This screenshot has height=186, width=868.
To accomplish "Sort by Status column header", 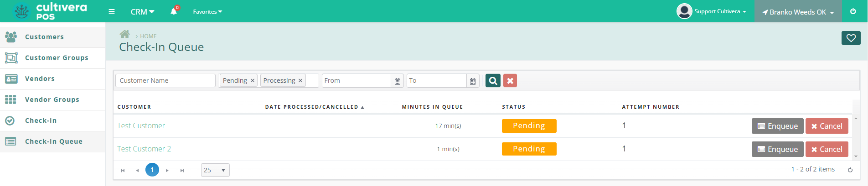I will 514,107.
